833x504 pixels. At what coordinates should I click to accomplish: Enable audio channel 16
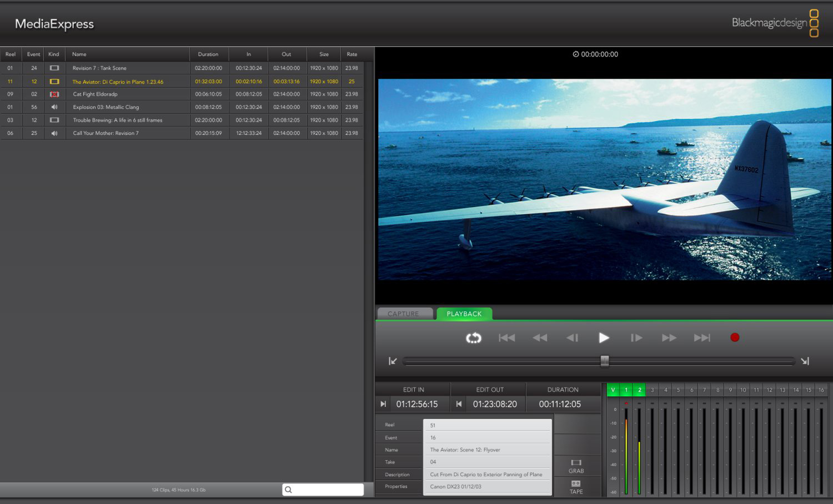click(821, 390)
